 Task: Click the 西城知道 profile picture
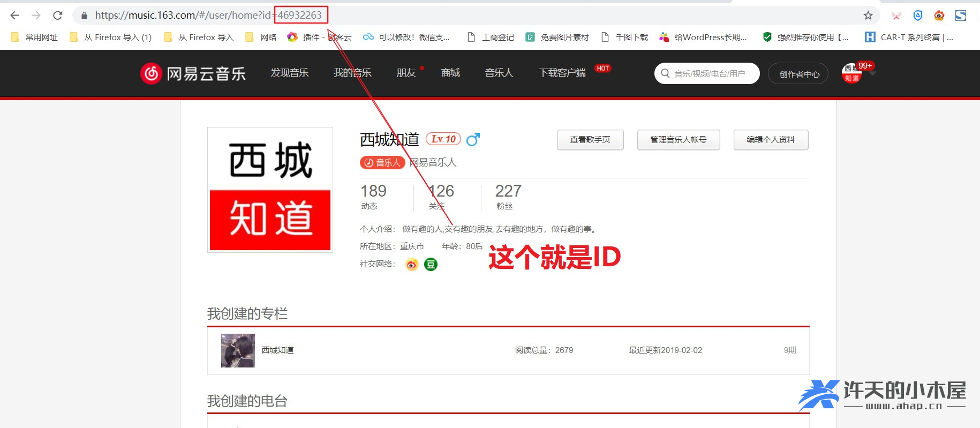coord(270,190)
